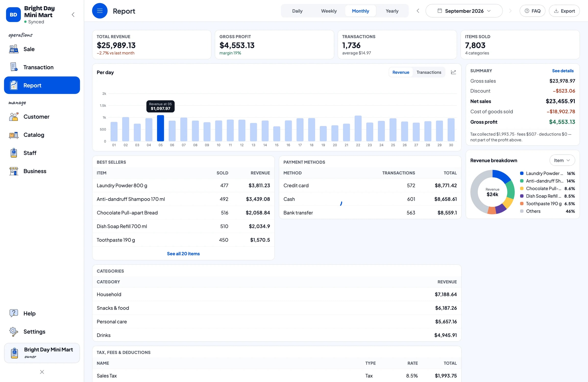Select the Credit card payment row

[x=370, y=185]
